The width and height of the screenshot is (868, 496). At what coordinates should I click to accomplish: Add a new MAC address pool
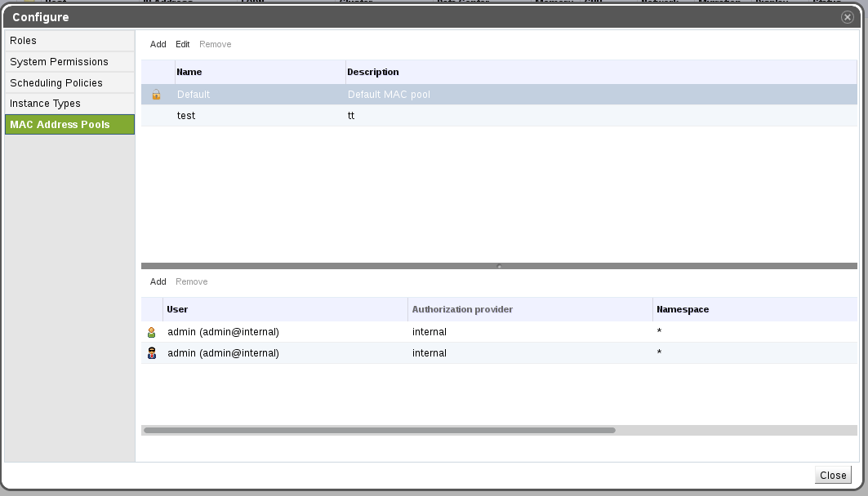pyautogui.click(x=158, y=44)
